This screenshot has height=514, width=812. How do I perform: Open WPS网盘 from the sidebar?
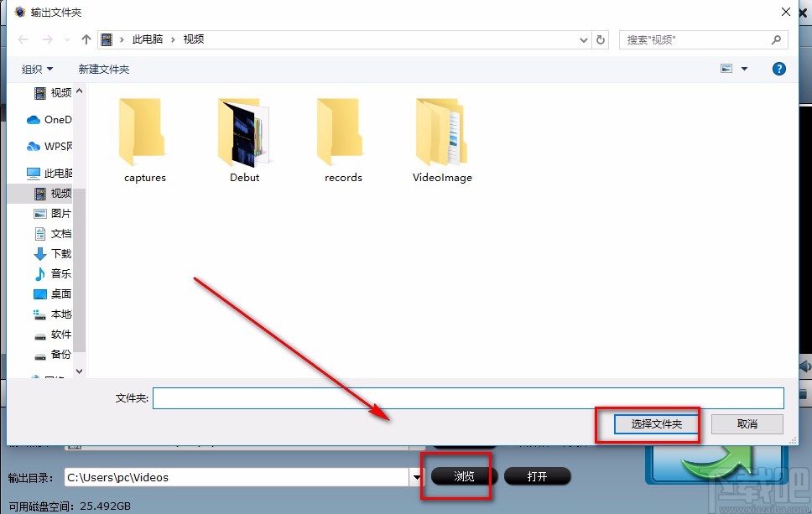point(52,146)
